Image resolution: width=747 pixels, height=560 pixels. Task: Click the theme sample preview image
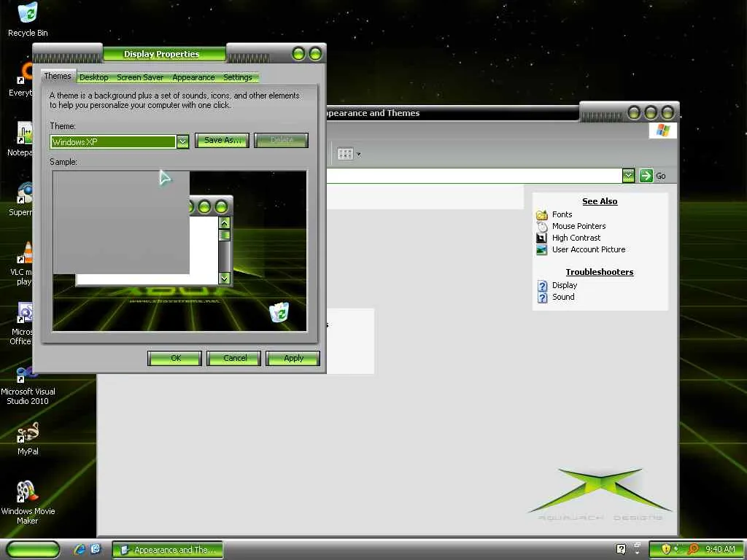pos(179,251)
